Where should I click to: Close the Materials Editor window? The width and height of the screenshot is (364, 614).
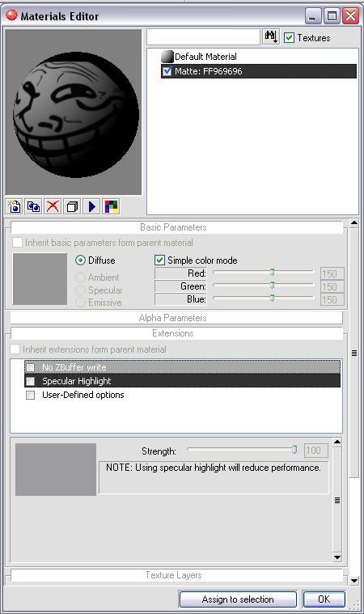[x=350, y=16]
